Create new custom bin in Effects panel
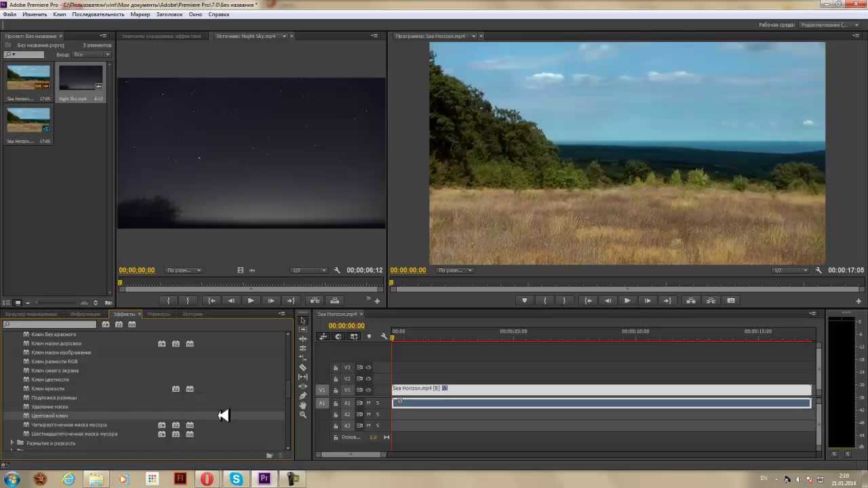This screenshot has width=868, height=488. pos(270,455)
